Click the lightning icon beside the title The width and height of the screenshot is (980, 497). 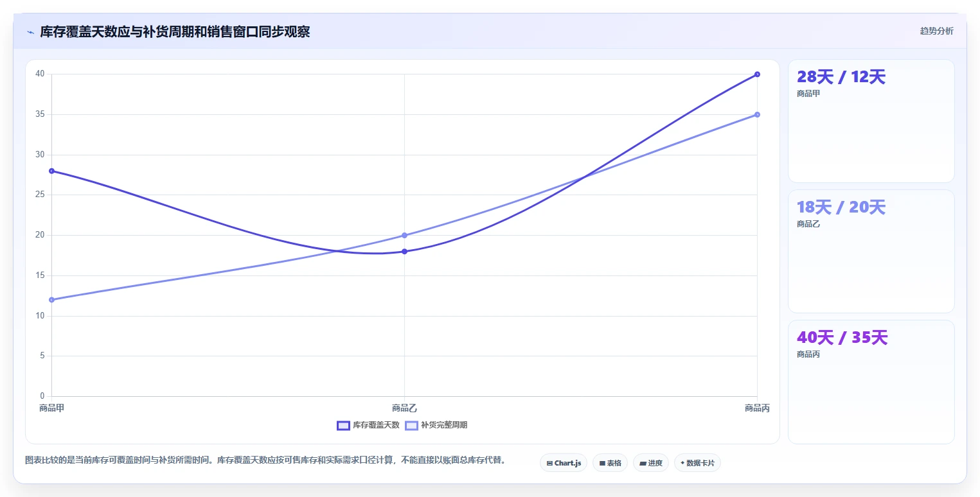(31, 32)
